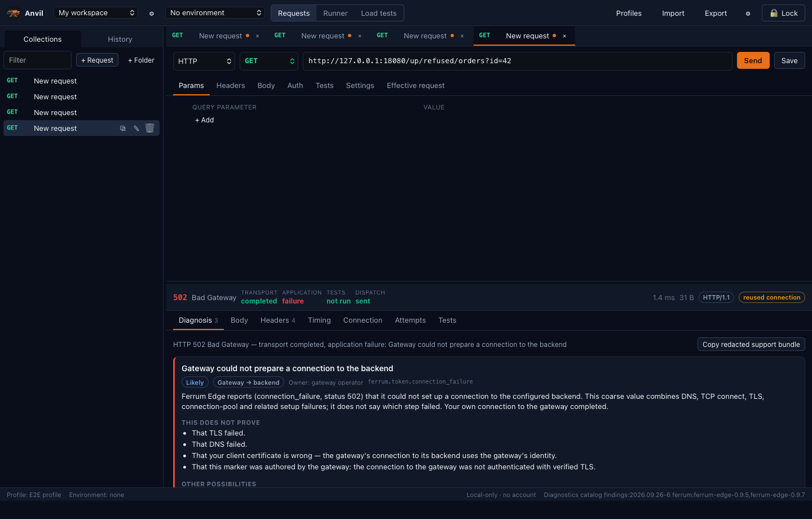The image size is (812, 519).
Task: Add a new request with + Request
Action: (x=97, y=60)
